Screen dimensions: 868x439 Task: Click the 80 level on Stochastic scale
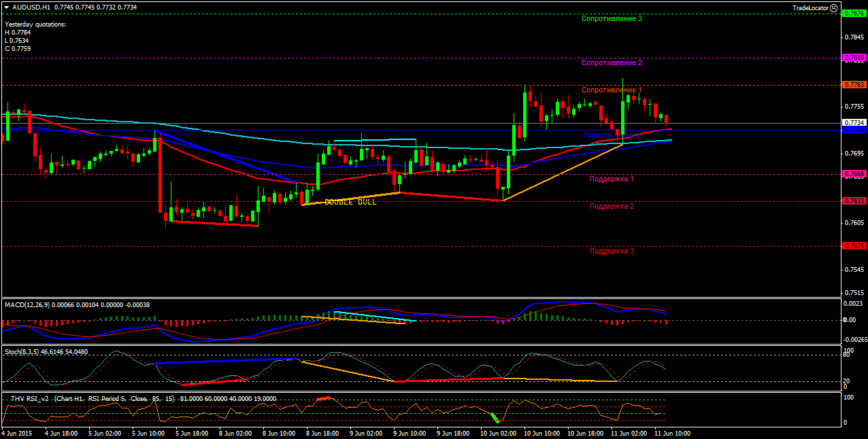(847, 355)
